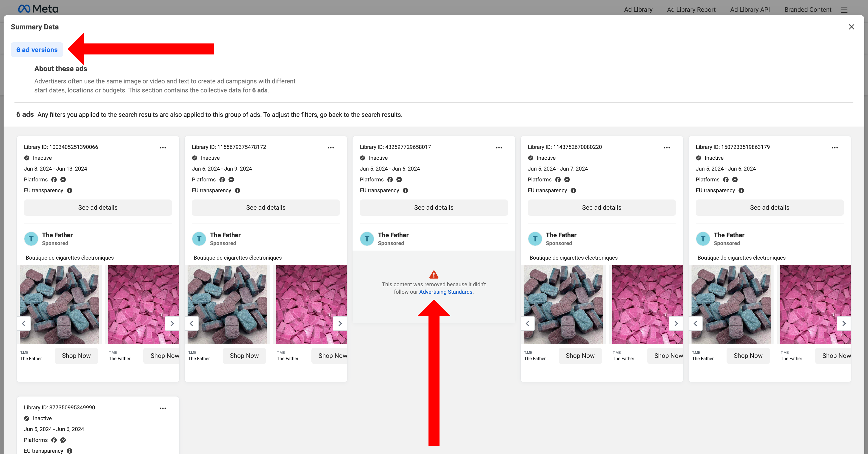Click Facebook platform icon on ad 1155679375478172

[222, 180]
